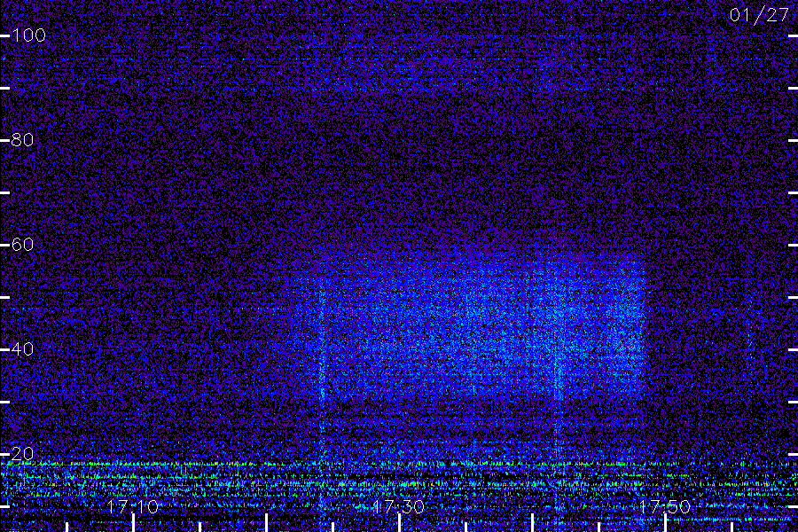Click the 17:30 time axis label

[398, 506]
